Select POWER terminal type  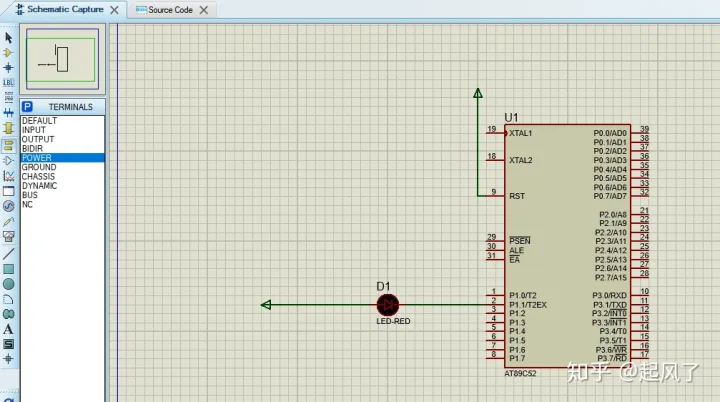pyautogui.click(x=62, y=158)
